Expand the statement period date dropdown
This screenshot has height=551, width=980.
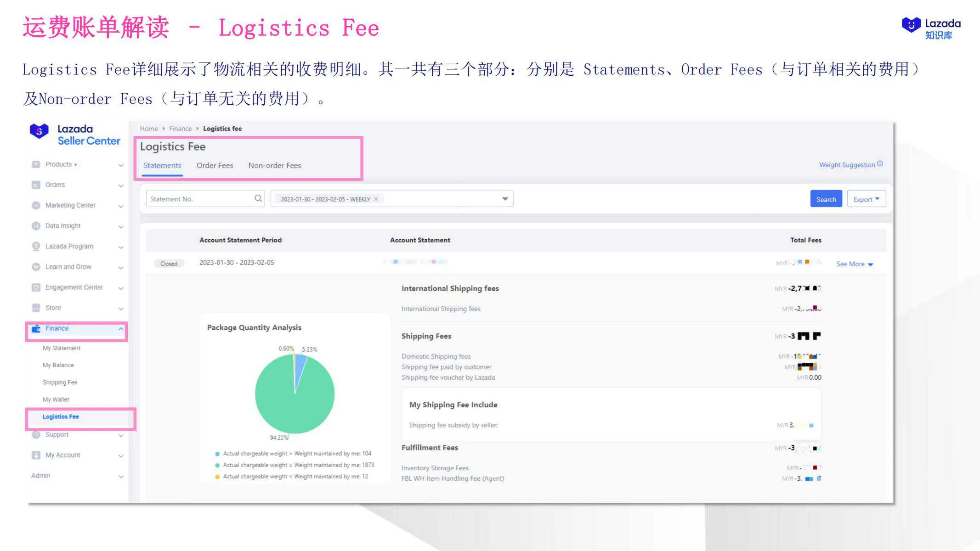coord(504,198)
